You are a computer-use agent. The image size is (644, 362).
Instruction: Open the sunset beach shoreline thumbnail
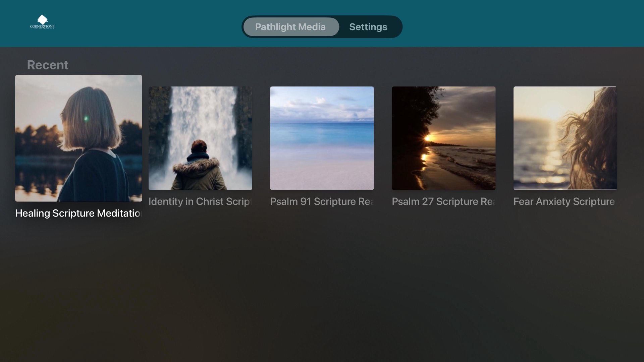coord(443,138)
